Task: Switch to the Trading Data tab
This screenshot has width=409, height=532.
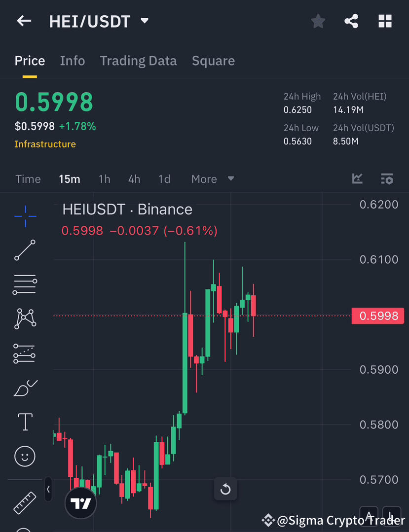Action: [x=138, y=60]
